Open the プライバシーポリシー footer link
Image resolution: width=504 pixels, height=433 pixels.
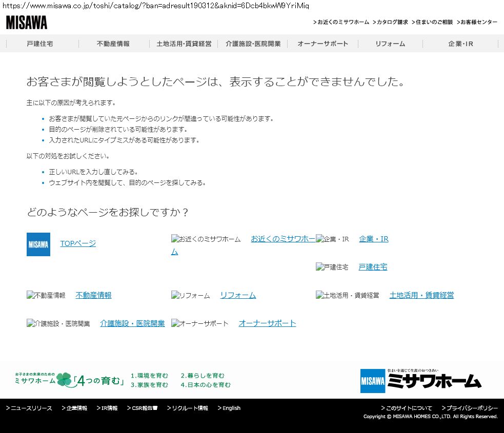tap(470, 408)
